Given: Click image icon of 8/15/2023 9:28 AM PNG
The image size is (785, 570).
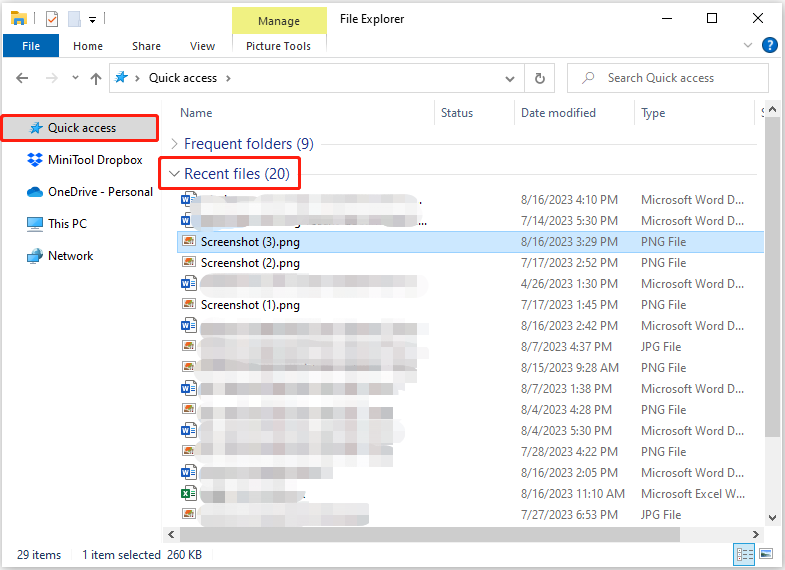Looking at the screenshot, I should 189,367.
